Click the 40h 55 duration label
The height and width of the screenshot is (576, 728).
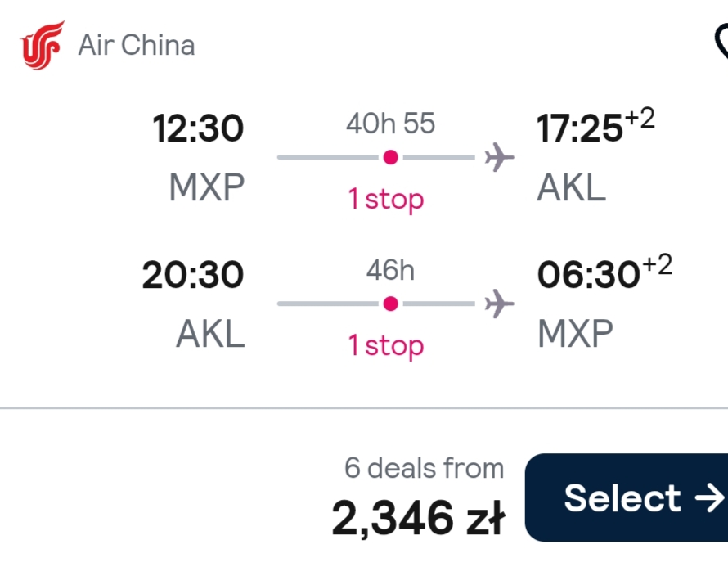[390, 123]
